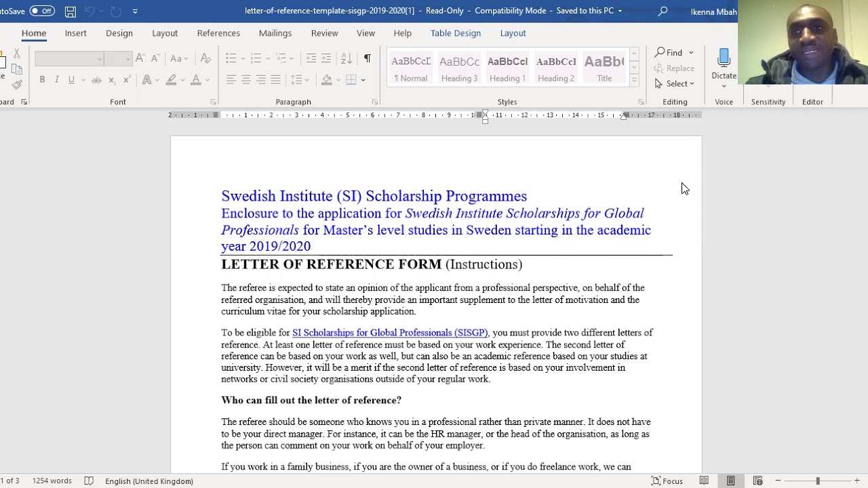The width and height of the screenshot is (868, 488).
Task: Apply the text highlight colour
Action: click(171, 80)
